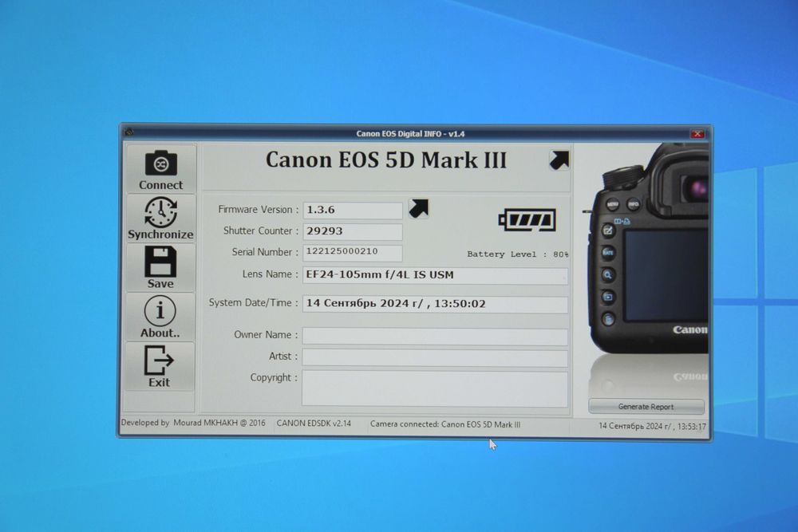This screenshot has width=798, height=532.
Task: Click the 'Canon EOS 5D Mark III' heading
Action: pos(386,160)
